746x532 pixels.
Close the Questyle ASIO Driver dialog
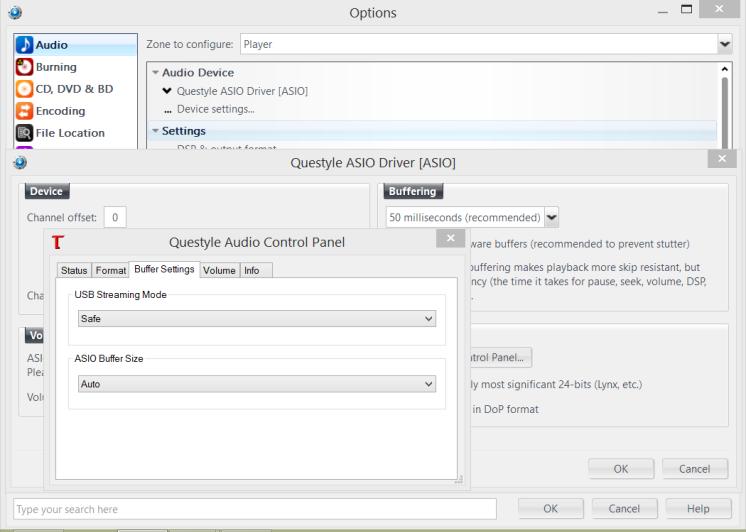click(722, 158)
